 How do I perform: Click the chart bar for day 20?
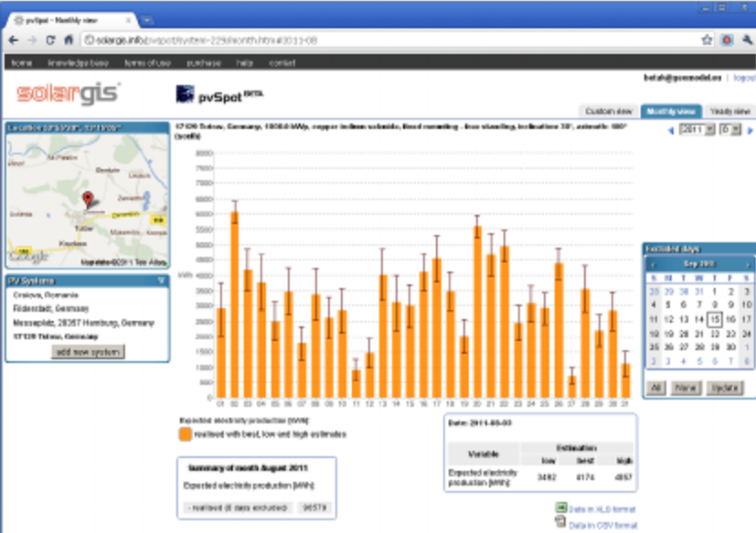coord(477,312)
